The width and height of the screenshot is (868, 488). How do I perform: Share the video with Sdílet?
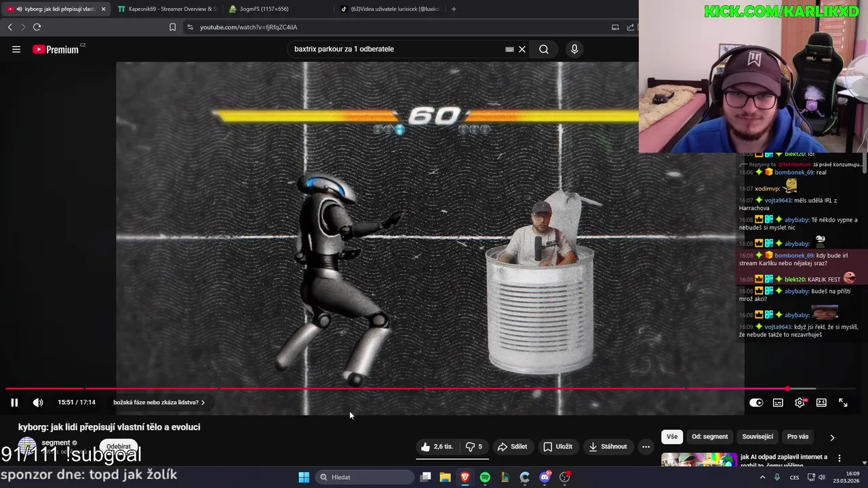point(512,447)
